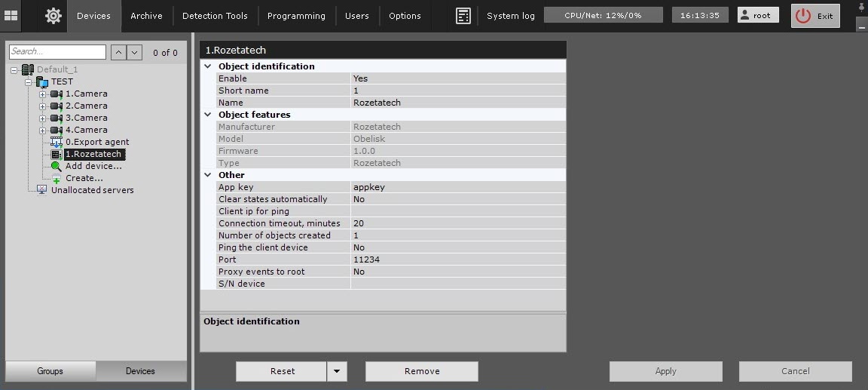The width and height of the screenshot is (868, 390).
Task: Select the Unallocated servers icon
Action: [42, 190]
